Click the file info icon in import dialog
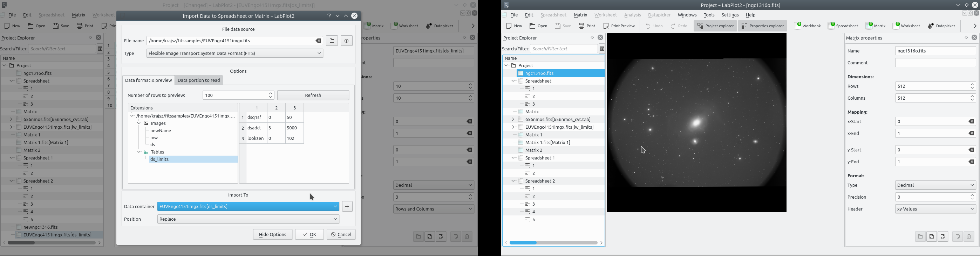The image size is (980, 256). pyautogui.click(x=347, y=41)
